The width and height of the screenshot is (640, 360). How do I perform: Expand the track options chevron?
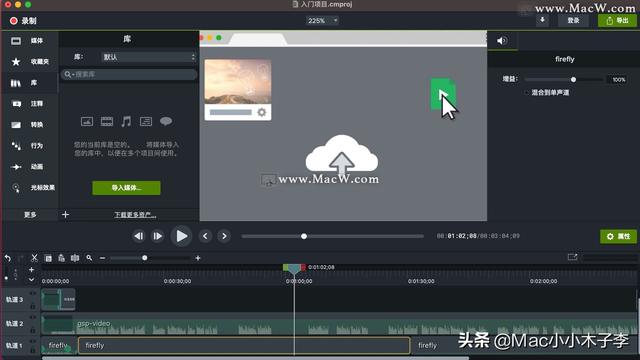[x=31, y=280]
